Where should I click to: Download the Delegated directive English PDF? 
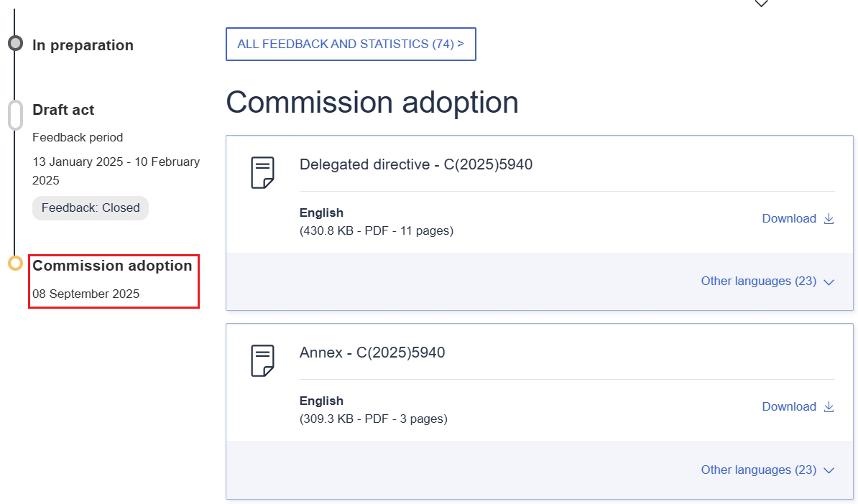(x=789, y=219)
